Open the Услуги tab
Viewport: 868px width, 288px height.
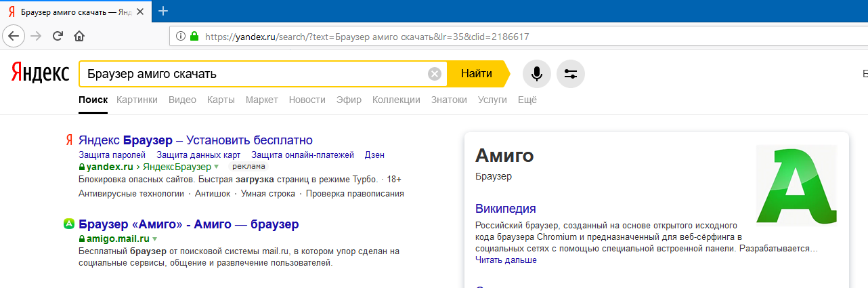point(492,100)
